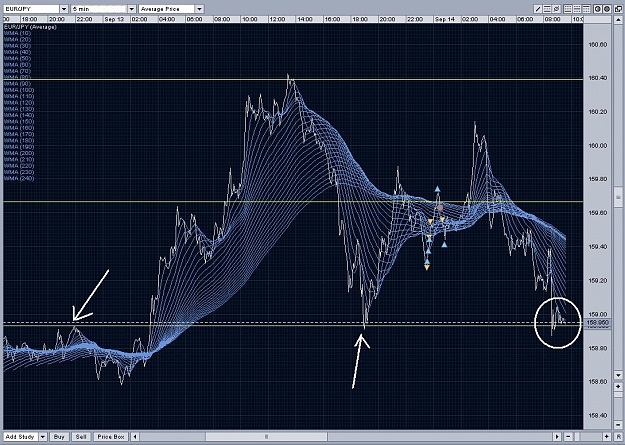The width and height of the screenshot is (625, 445).
Task: Click down arrow on right price scale
Action: point(618,375)
